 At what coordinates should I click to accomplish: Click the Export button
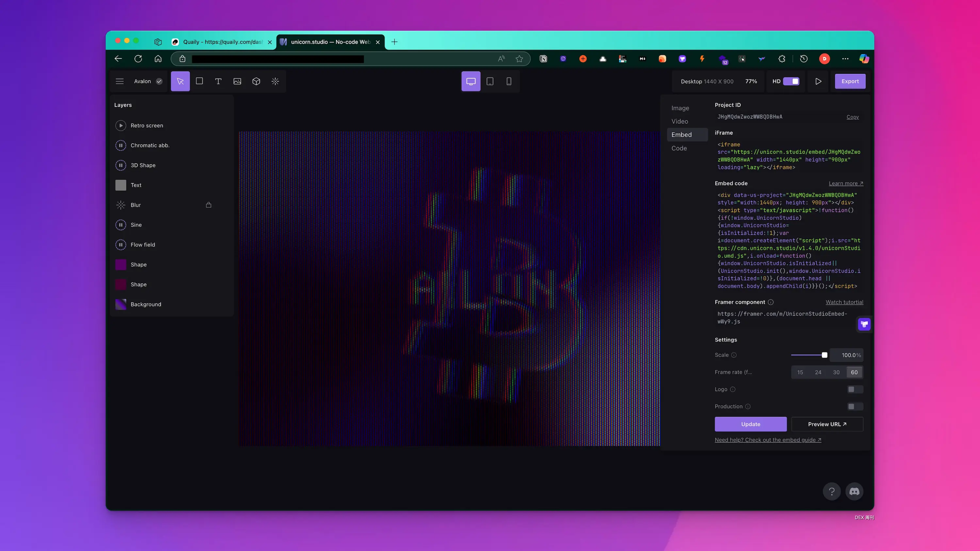(x=850, y=81)
